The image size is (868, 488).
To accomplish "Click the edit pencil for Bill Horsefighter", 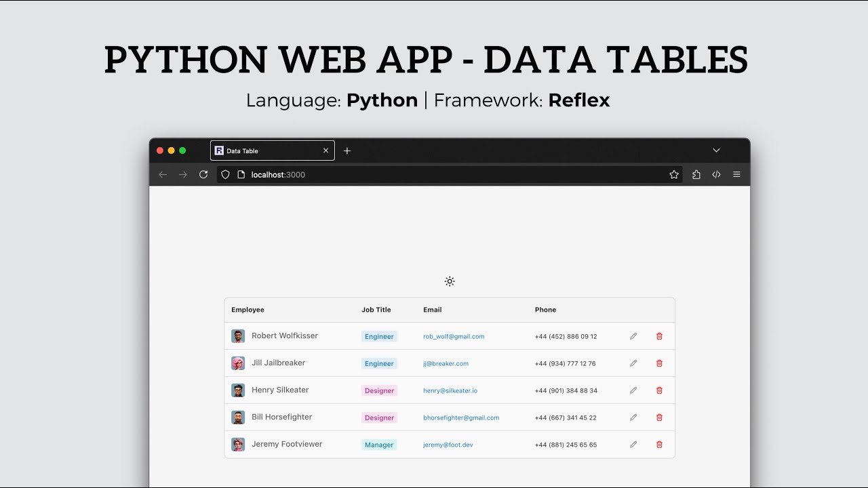I will point(633,418).
